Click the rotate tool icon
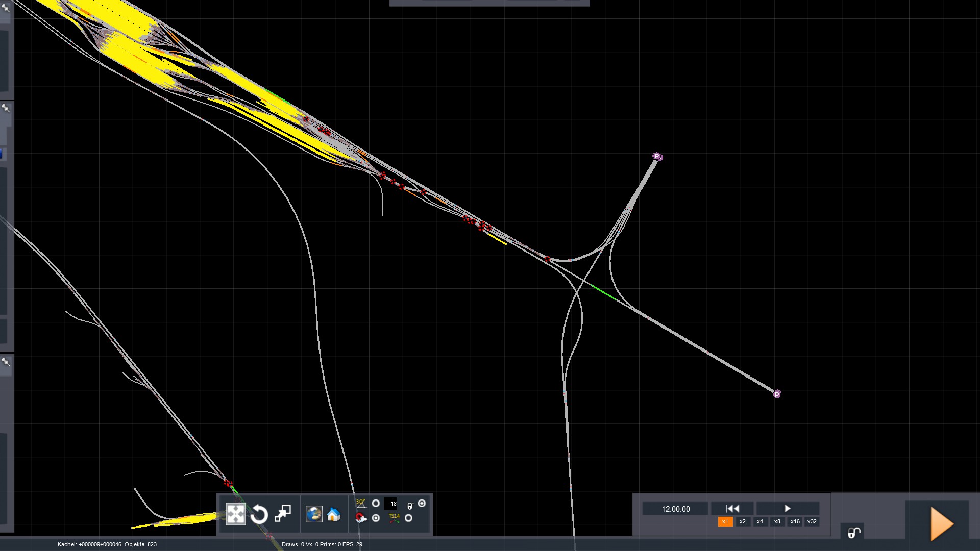This screenshot has width=980, height=551. click(x=259, y=514)
